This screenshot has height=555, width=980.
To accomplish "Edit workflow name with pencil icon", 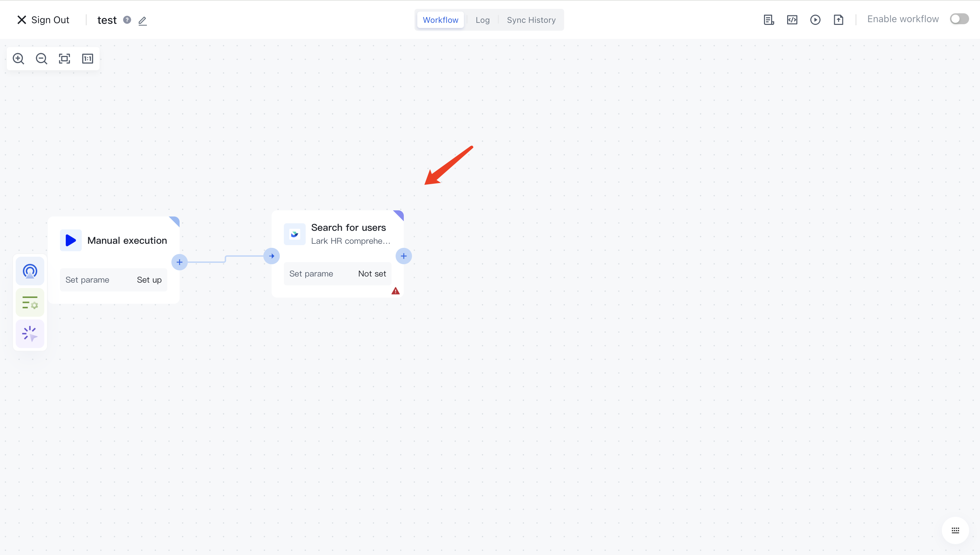I will click(x=142, y=20).
